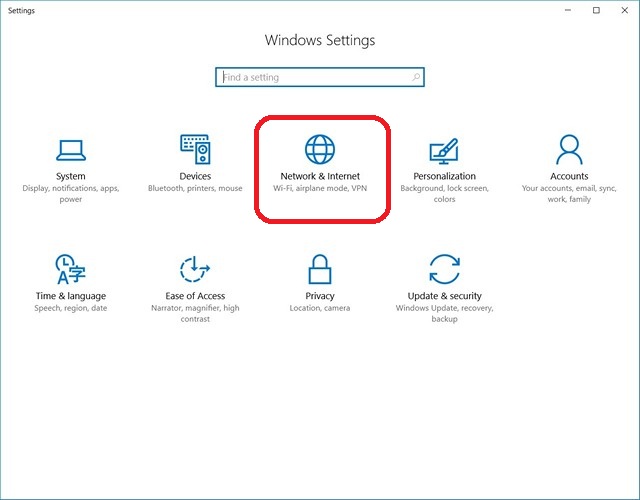The height and width of the screenshot is (500, 640).
Task: Select the Ease of Access label
Action: [195, 296]
